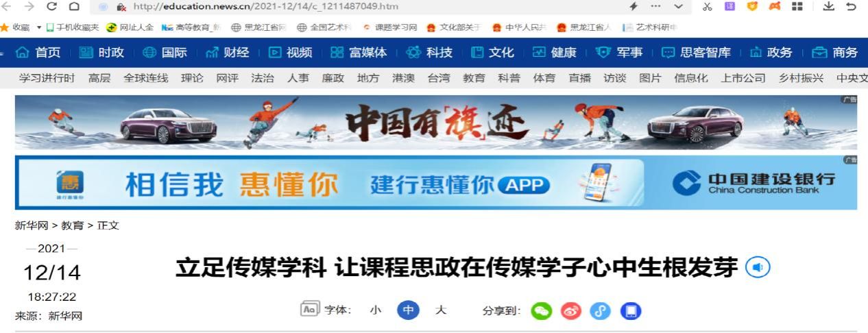Viewport: 868px width, 333px height.
Task: Click the browser refresh icon
Action: click(51, 6)
